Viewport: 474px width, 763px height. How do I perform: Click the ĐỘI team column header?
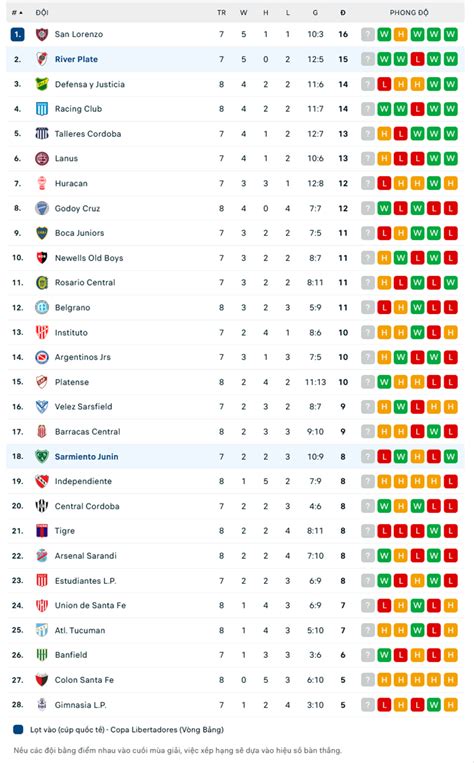tap(42, 13)
